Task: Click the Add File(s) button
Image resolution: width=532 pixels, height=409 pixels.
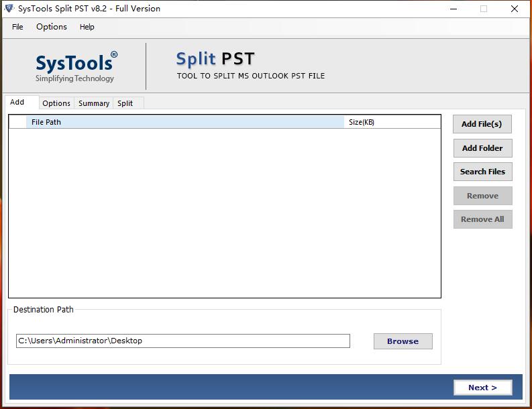Action: pos(482,124)
